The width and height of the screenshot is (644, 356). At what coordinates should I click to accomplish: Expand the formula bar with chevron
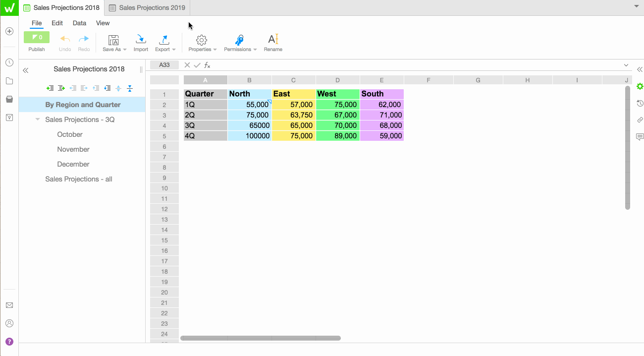tap(626, 65)
